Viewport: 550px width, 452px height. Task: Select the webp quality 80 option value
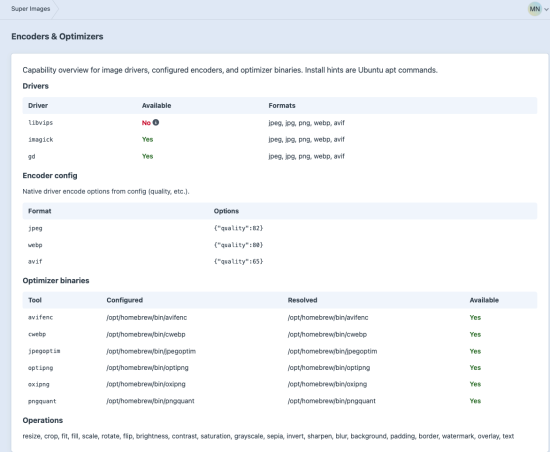coord(238,245)
